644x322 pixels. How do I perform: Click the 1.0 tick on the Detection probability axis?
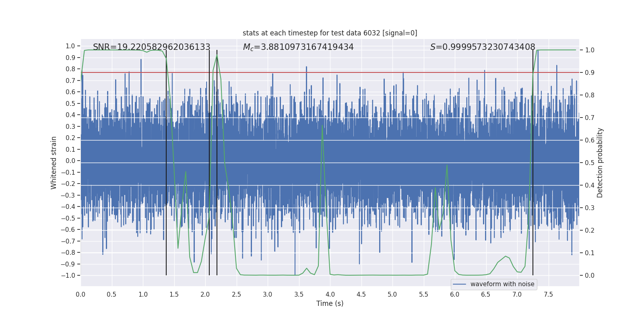coord(590,50)
